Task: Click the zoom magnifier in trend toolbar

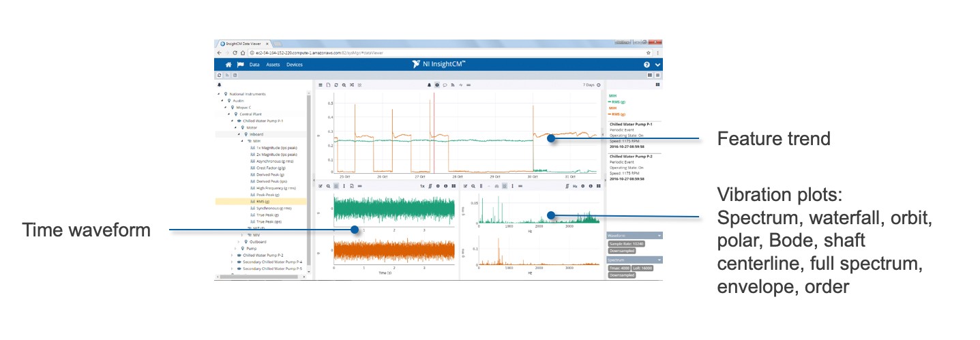Action: point(344,85)
